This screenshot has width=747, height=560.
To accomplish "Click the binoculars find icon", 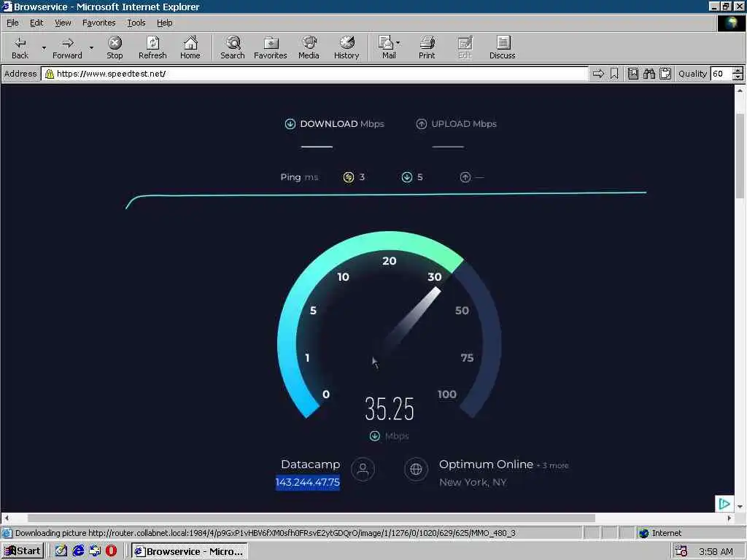I will 649,74.
